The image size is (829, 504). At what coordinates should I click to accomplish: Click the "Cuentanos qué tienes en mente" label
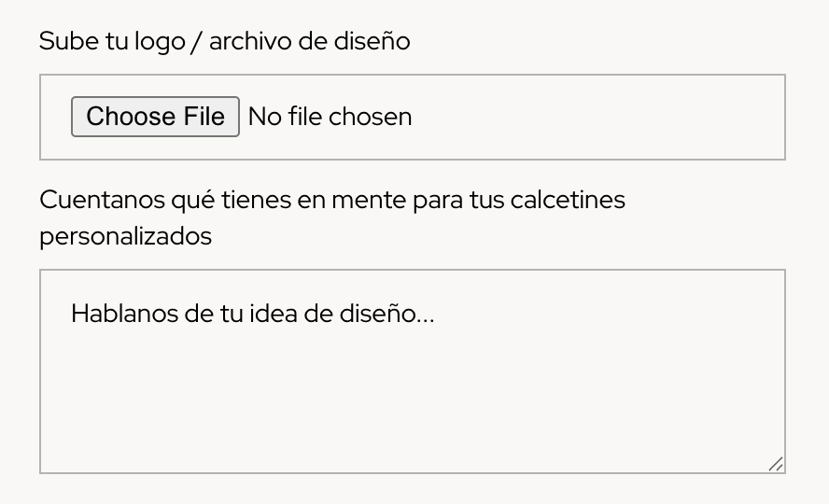[x=332, y=200]
